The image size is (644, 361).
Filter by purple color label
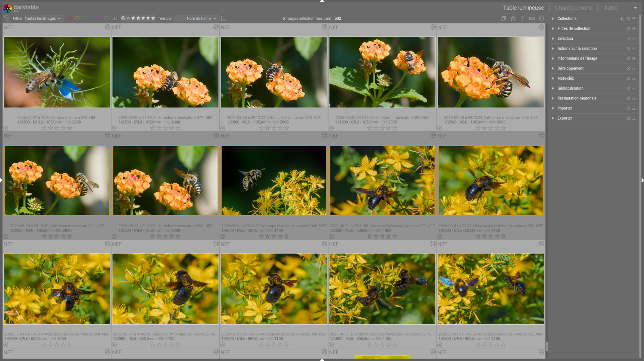point(99,18)
